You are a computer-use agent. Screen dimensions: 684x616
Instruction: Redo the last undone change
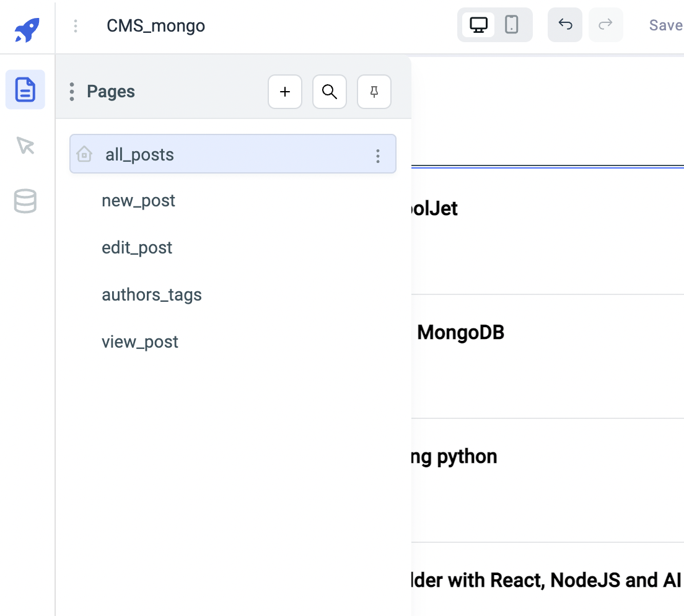pyautogui.click(x=605, y=25)
